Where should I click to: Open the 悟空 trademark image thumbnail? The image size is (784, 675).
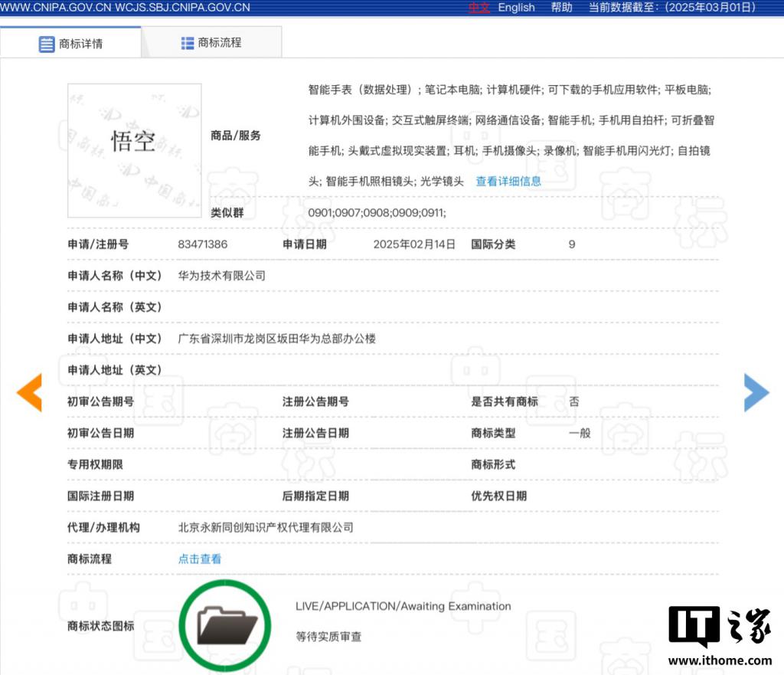pyautogui.click(x=135, y=151)
